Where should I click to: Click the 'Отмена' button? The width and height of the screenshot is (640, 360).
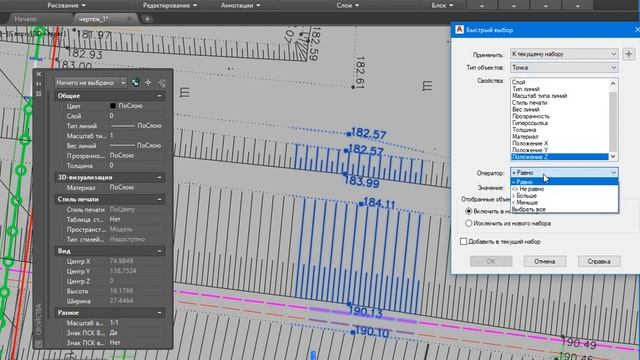(545, 261)
